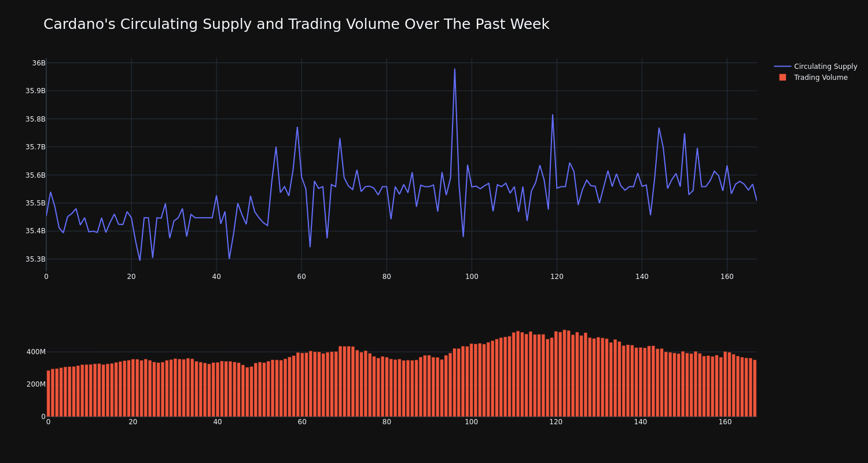The height and width of the screenshot is (463, 868).
Task: Click the 35.9B y-axis label
Action: [35, 91]
